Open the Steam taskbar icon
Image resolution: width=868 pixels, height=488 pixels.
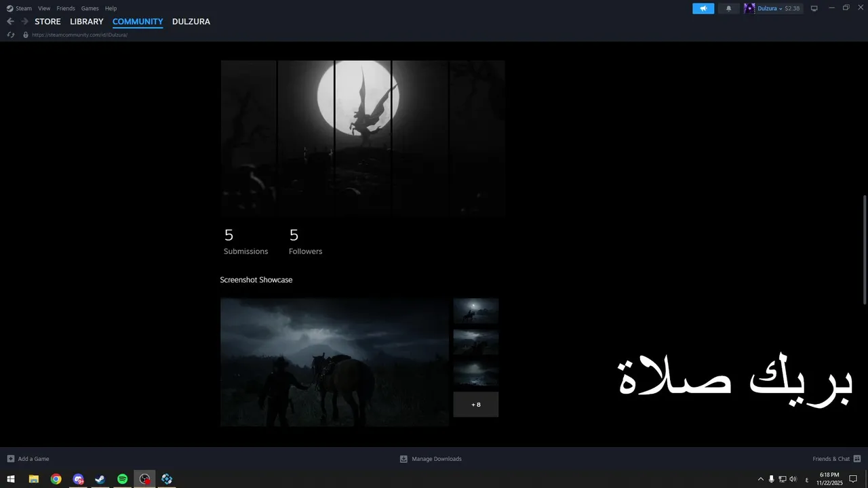[x=100, y=479]
